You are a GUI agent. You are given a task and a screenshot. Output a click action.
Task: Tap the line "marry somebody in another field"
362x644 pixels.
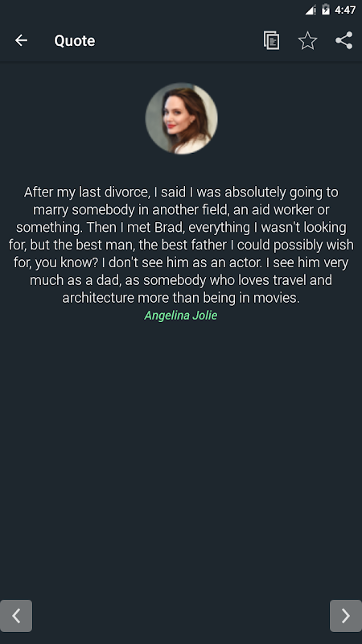(181, 210)
